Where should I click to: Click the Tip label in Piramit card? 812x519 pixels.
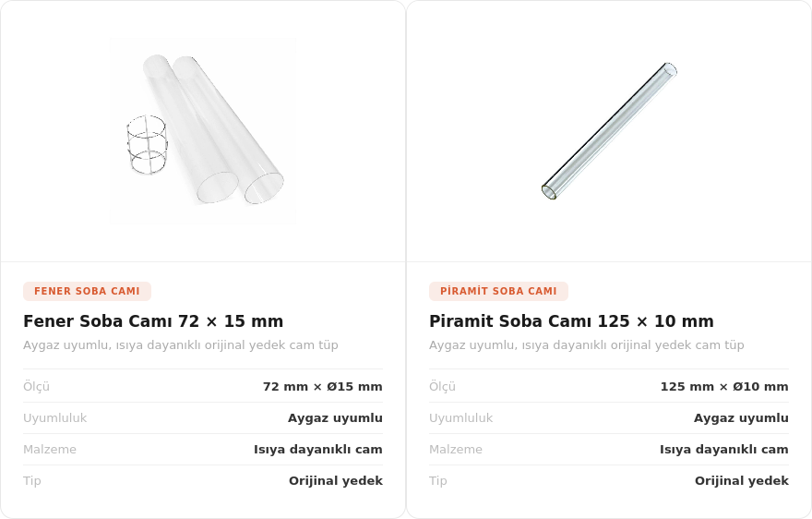point(438,481)
